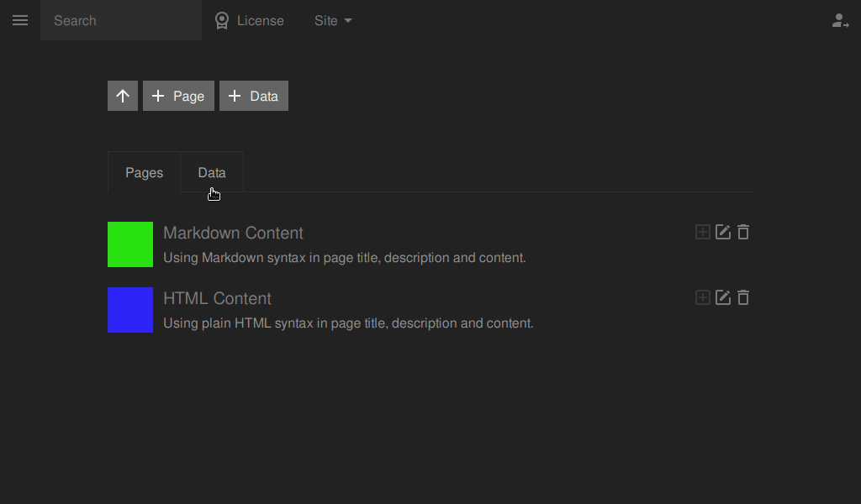Screen dimensions: 861x504
Task: Expand the Site dropdown menu
Action: [333, 21]
